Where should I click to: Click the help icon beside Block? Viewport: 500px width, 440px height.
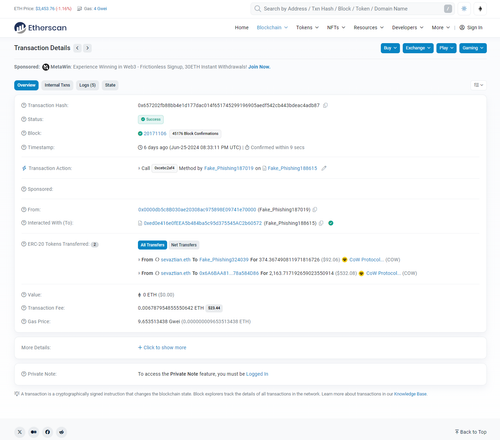tap(24, 133)
